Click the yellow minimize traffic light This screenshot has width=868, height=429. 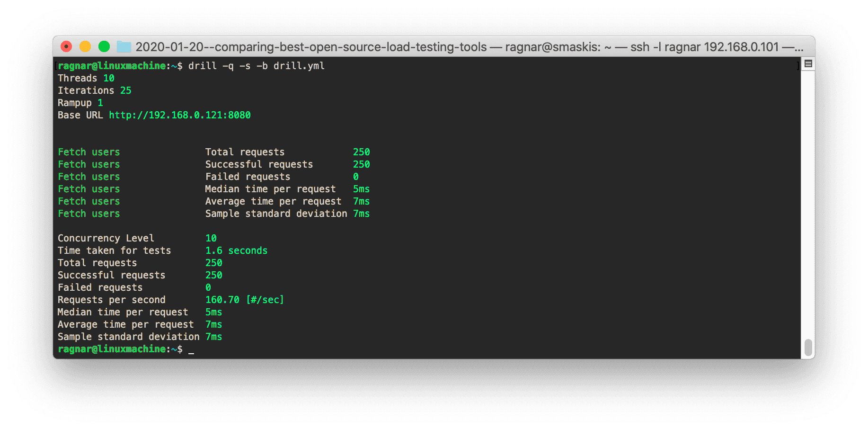click(85, 46)
